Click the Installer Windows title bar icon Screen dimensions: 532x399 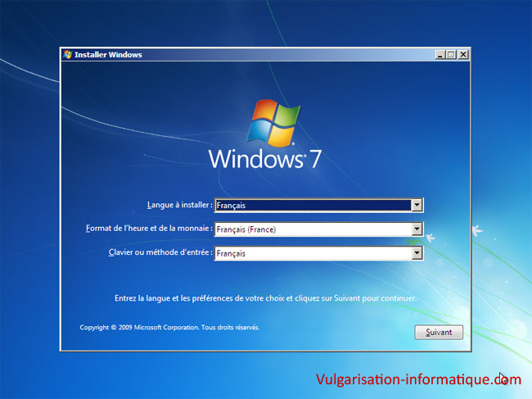(68, 55)
